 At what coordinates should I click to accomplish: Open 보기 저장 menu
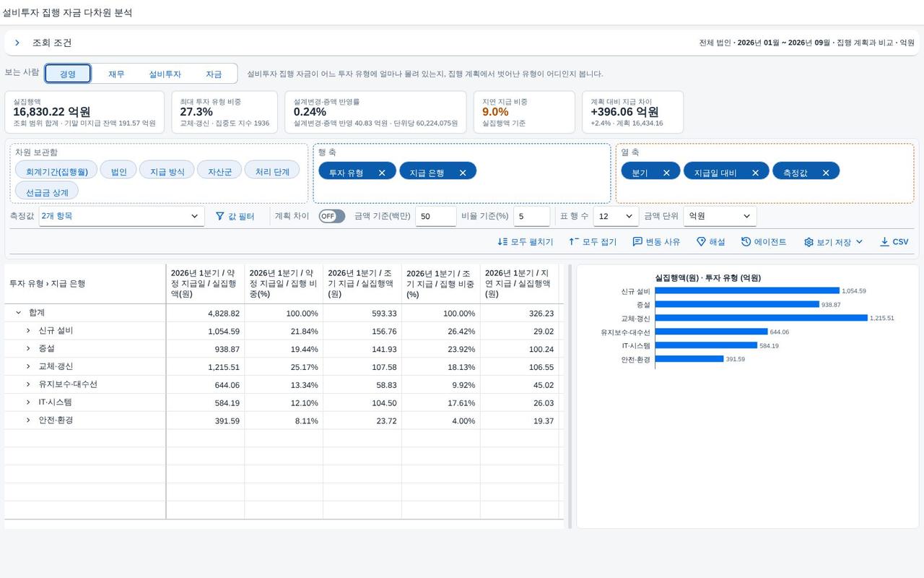[833, 242]
